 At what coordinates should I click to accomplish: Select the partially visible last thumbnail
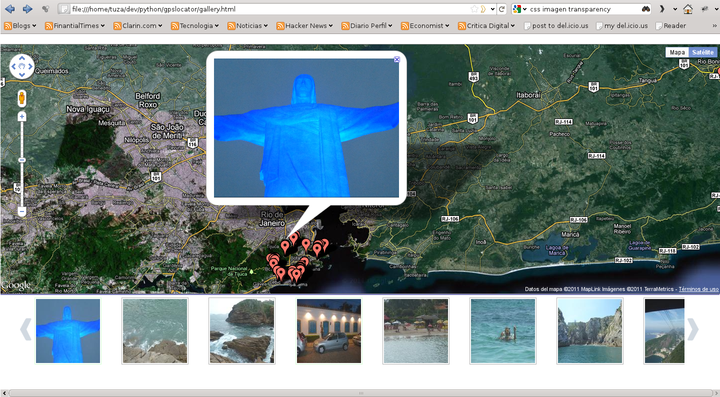tap(664, 331)
